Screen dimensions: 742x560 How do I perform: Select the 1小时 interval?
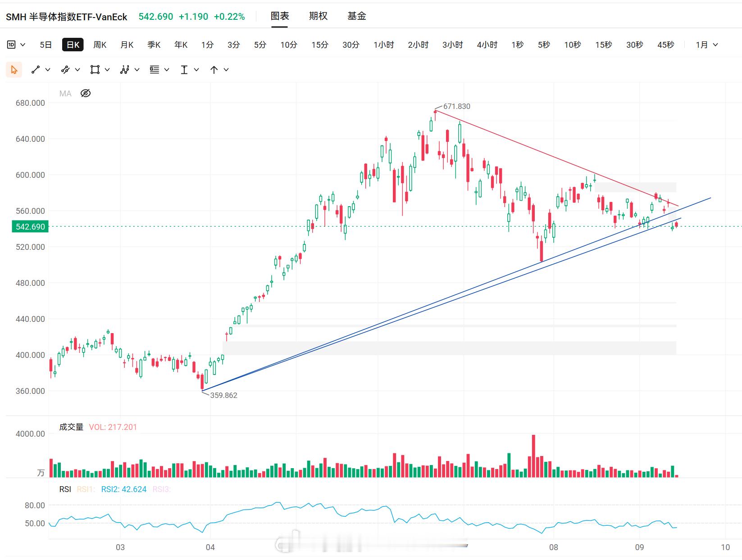(x=384, y=45)
